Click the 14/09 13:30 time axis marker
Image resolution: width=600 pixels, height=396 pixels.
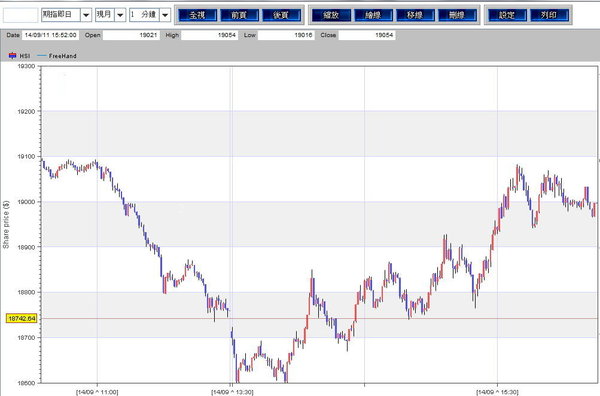click(x=232, y=392)
